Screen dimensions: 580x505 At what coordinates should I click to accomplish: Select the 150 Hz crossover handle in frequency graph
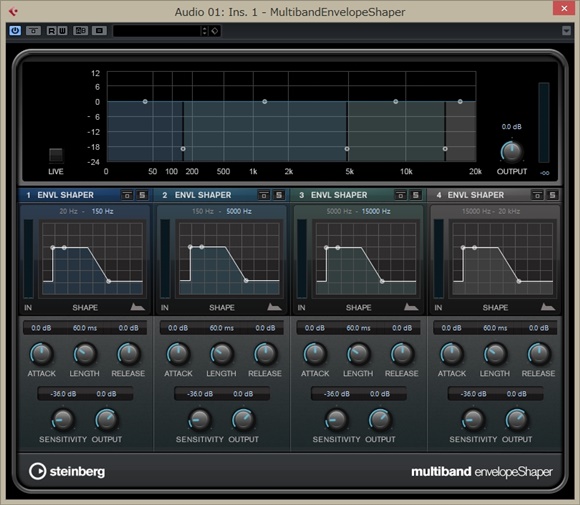click(x=183, y=149)
